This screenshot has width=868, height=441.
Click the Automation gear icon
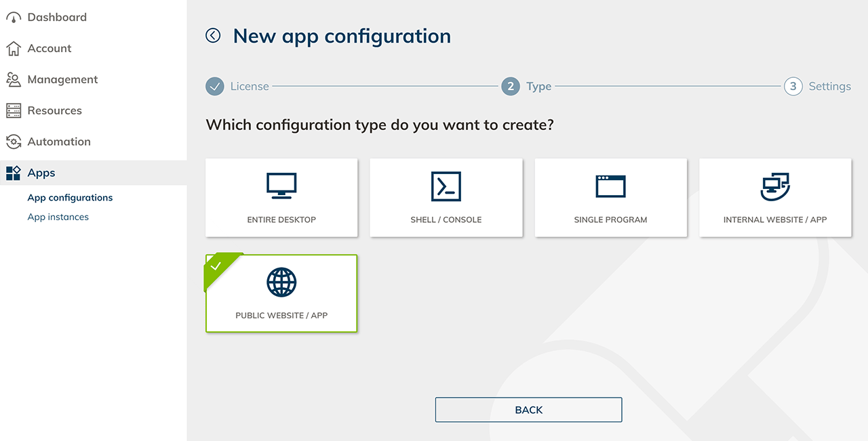[x=14, y=142]
